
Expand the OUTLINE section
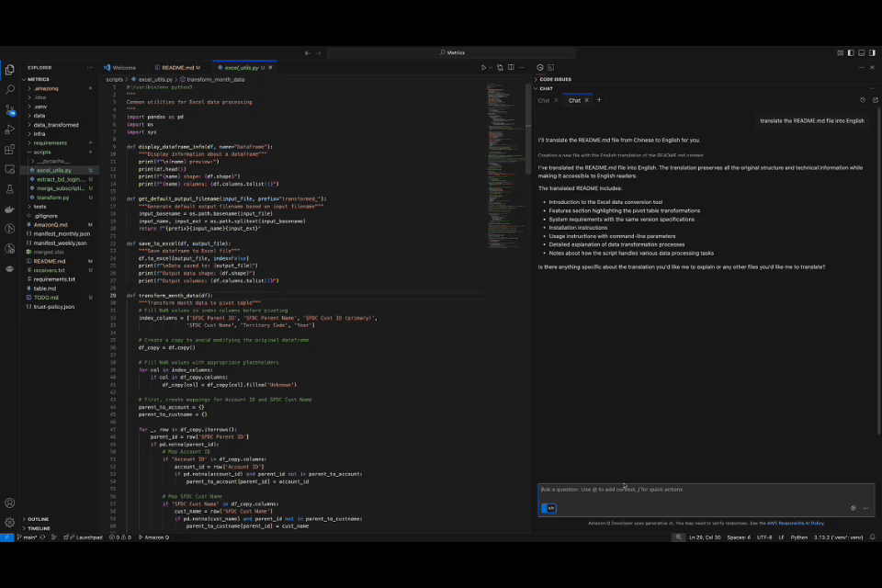click(x=37, y=518)
